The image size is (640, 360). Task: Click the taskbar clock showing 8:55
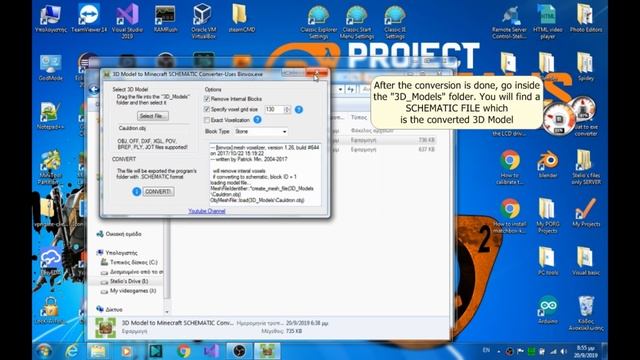pos(585,351)
